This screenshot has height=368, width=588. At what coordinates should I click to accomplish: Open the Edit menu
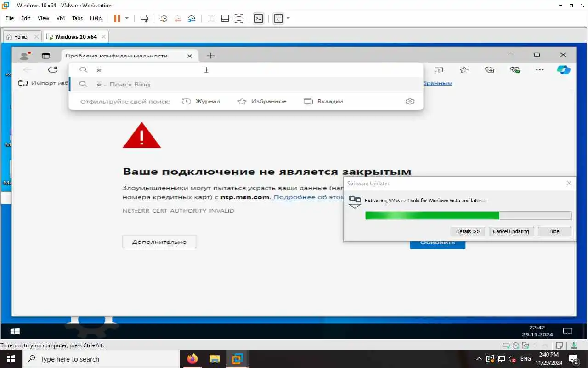[x=26, y=18]
